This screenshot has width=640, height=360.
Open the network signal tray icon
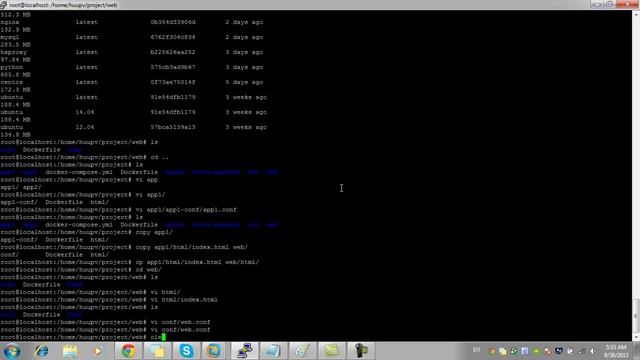[x=582, y=351]
